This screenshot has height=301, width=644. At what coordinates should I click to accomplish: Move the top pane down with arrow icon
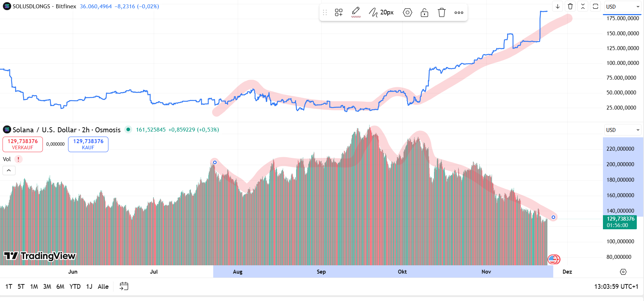(558, 6)
